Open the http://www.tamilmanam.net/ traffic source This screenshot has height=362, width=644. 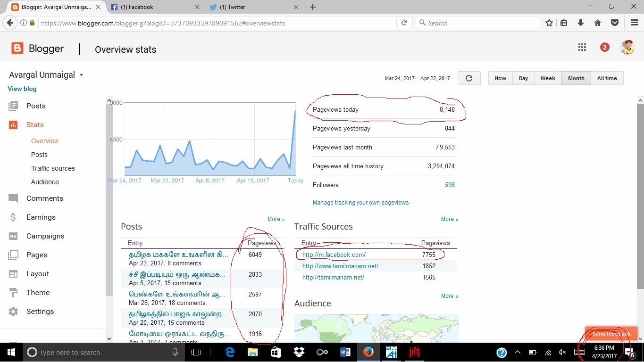coord(340,266)
